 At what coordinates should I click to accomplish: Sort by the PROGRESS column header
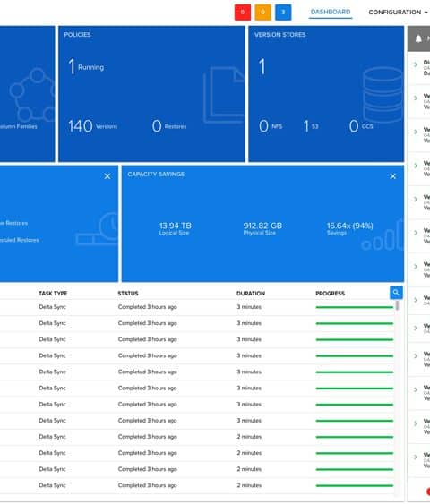tap(331, 294)
